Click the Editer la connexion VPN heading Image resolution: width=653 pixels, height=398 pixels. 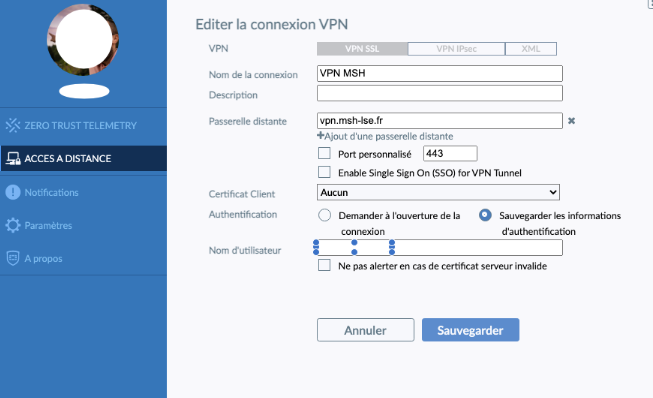click(x=272, y=25)
